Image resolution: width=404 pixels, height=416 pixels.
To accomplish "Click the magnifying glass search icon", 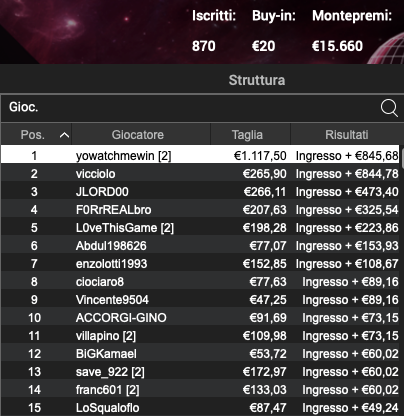I will point(389,108).
